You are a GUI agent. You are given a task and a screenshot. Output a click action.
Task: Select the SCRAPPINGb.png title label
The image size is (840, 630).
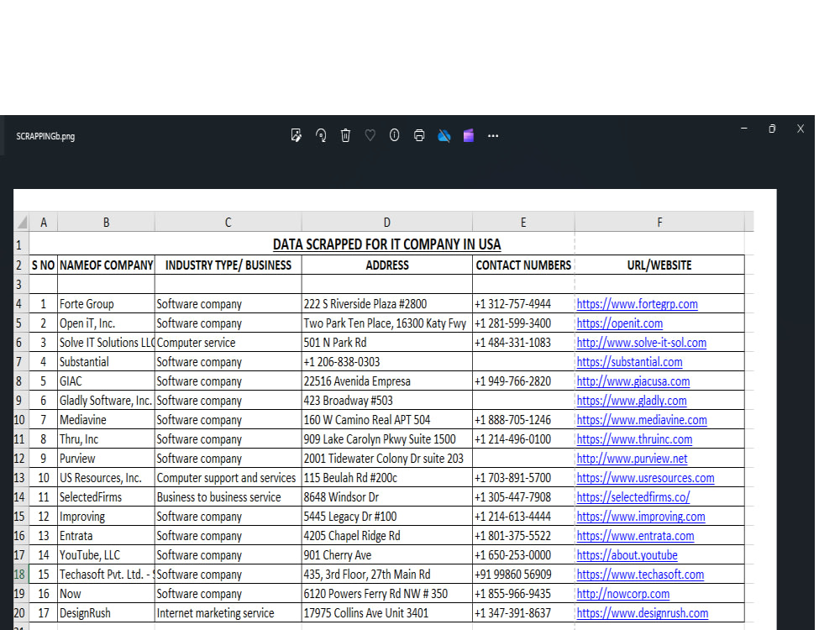(x=45, y=135)
